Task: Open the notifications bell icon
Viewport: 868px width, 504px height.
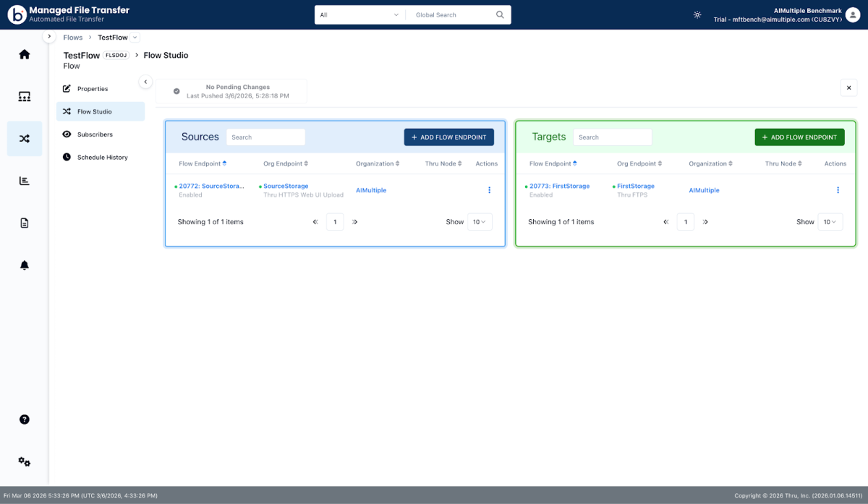Action: tap(25, 265)
